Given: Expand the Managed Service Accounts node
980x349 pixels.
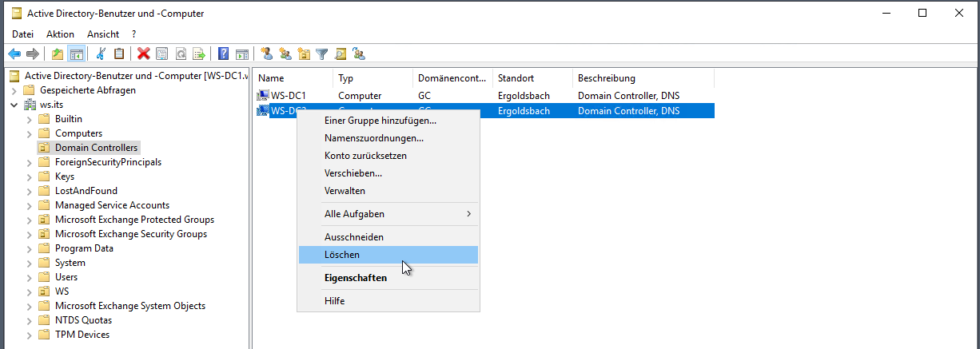Looking at the screenshot, I should 30,205.
